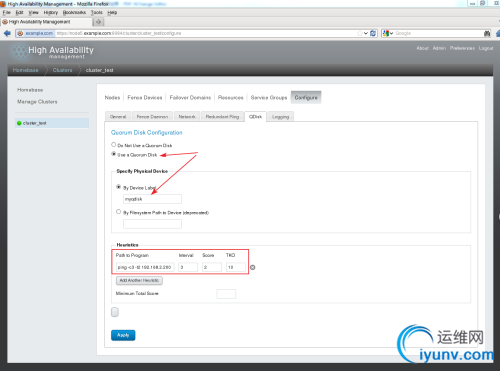Select 'Do Not Use a Quorum Disk'
This screenshot has height=371, width=500.
[x=114, y=145]
